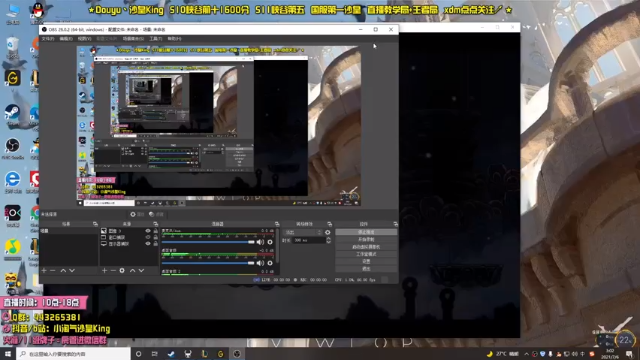Image resolution: width=640 pixels, height=360 pixels.
Task: Move the scene up with the arrow
Action: coord(63,271)
